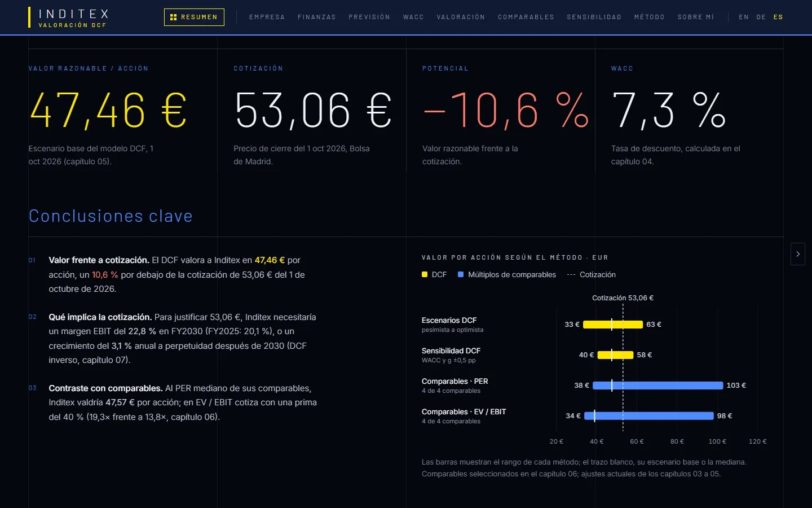
Task: Switch language to German (DE)
Action: pos(761,17)
